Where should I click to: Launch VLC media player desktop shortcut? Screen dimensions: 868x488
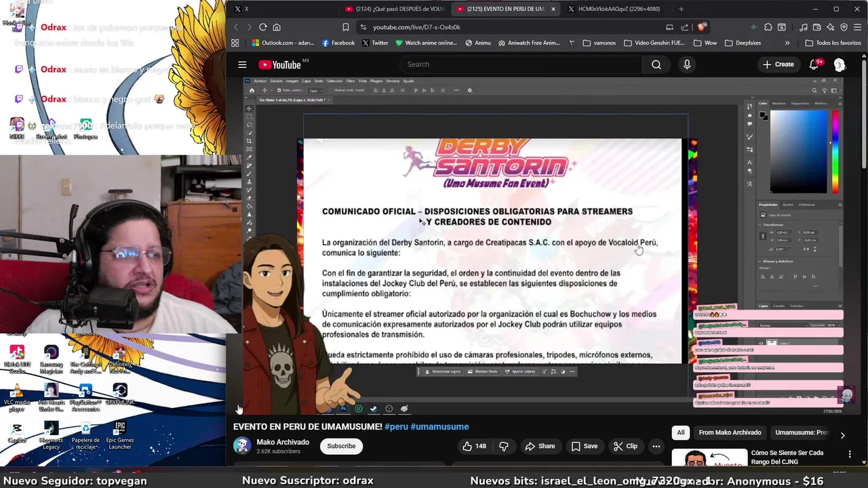tap(17, 396)
